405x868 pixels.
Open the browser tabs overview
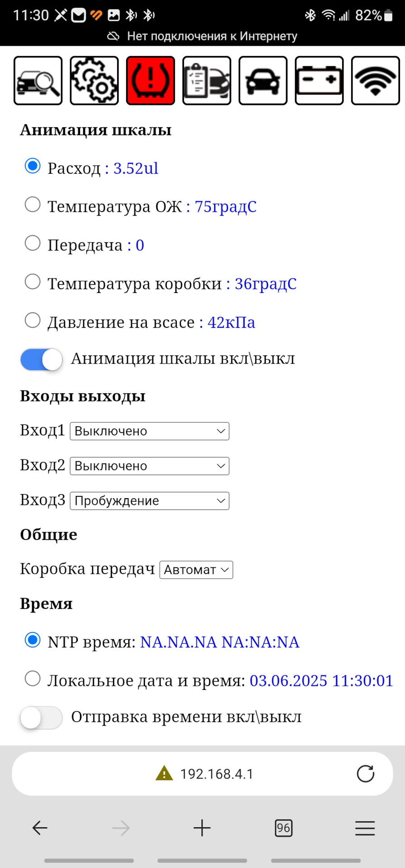[x=284, y=828]
